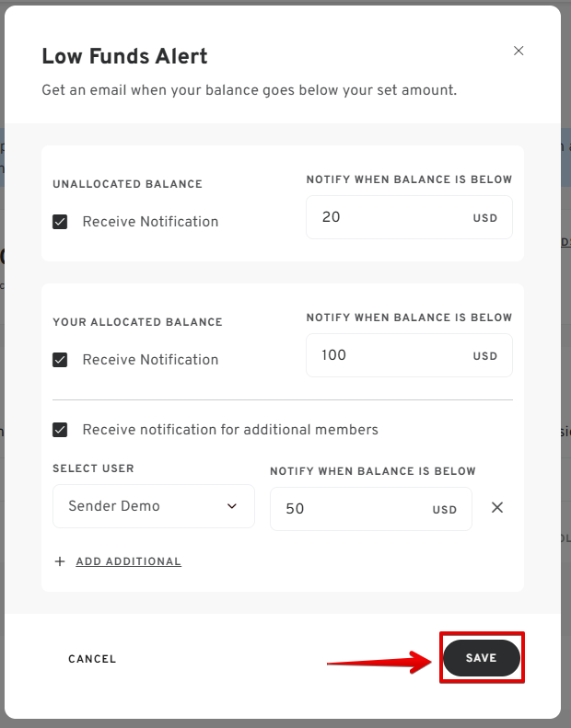Focus the unallocated balance threshold field showing 20
571x728 pixels.
(x=409, y=217)
